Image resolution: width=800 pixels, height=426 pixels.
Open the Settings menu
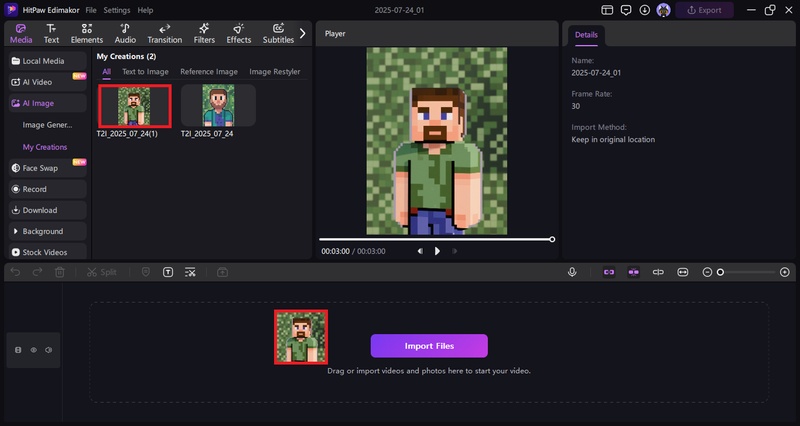[117, 10]
